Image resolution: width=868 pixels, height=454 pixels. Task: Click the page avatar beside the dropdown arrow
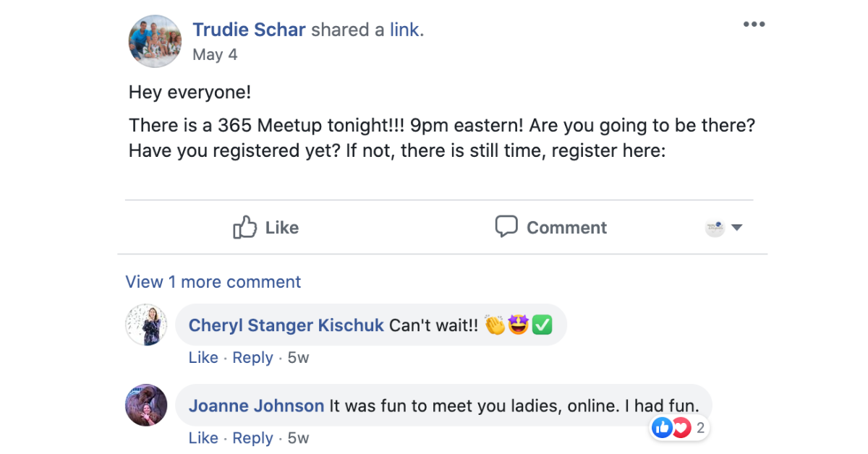click(x=715, y=228)
